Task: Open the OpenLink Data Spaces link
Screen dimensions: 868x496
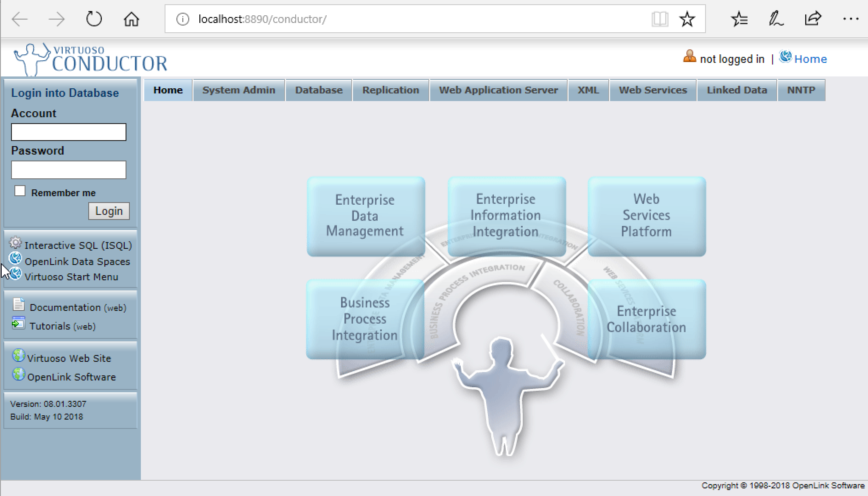Action: point(77,262)
